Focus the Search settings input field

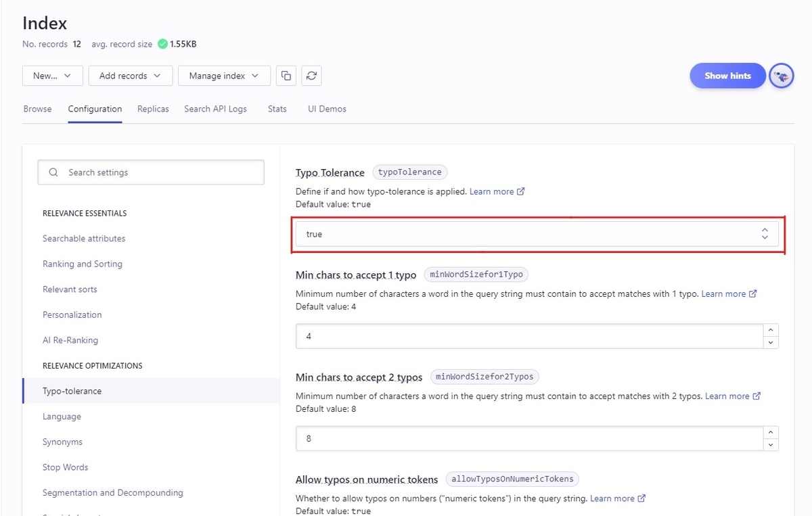click(159, 172)
